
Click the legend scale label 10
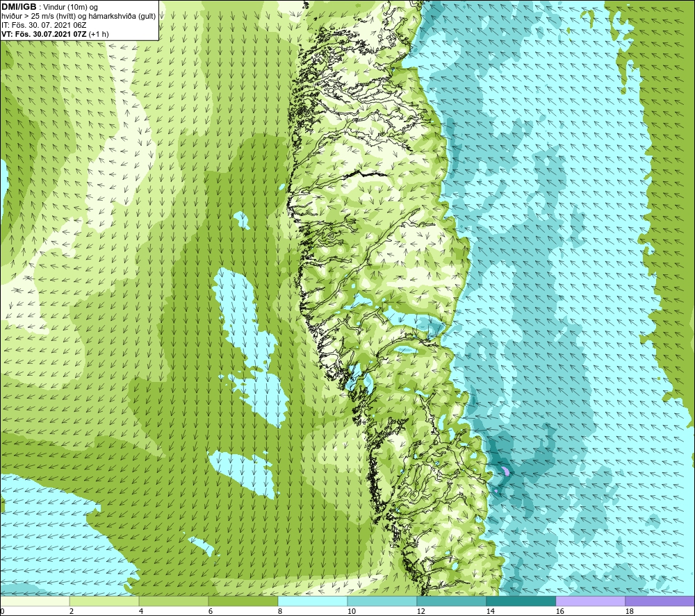click(351, 611)
